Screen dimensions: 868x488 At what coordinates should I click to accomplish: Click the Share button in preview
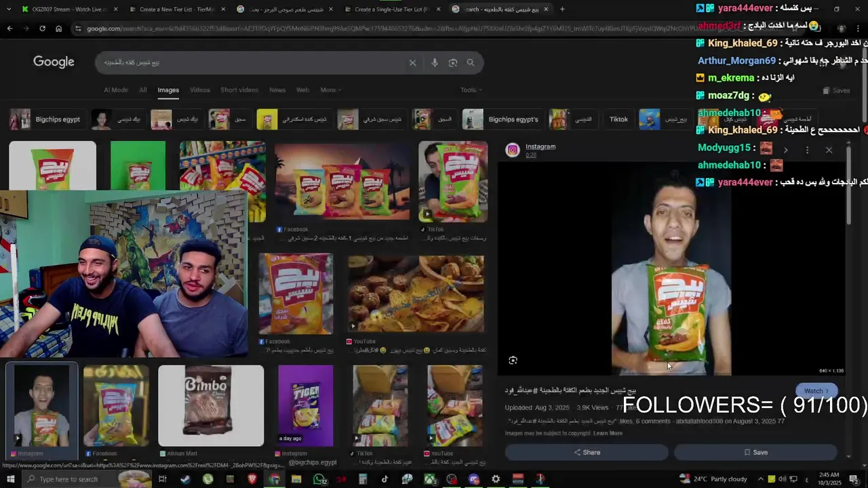click(x=587, y=452)
